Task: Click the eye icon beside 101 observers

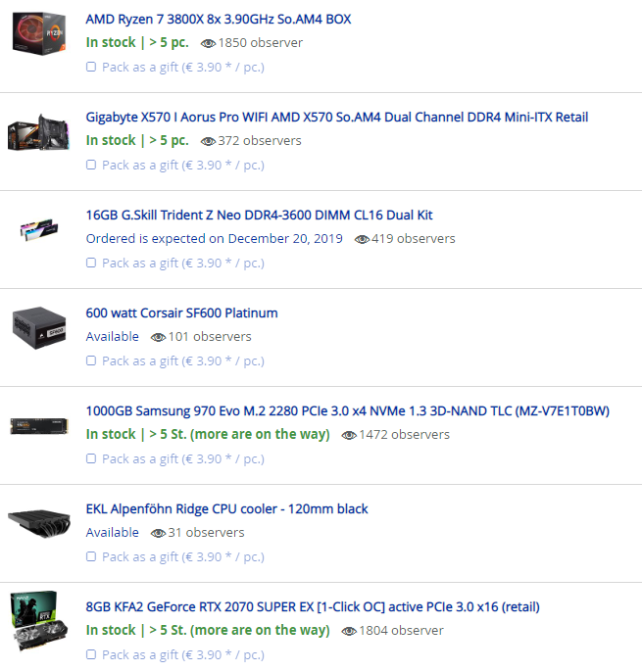Action: 158,337
